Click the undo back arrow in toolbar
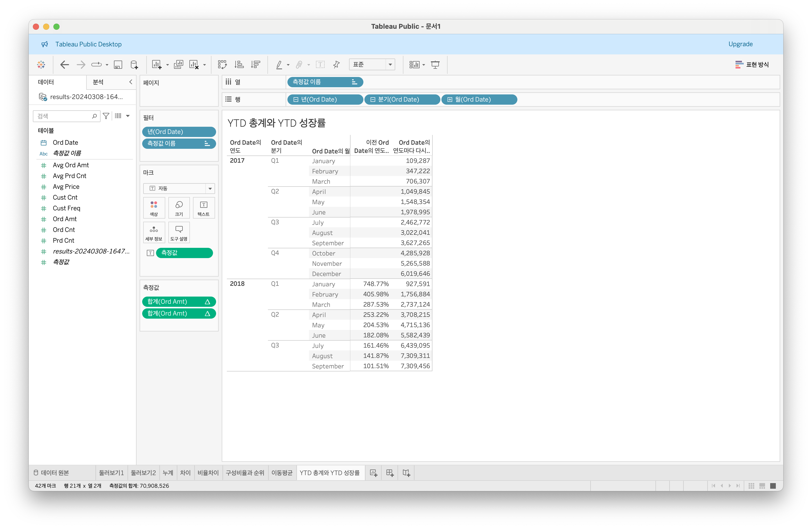The image size is (812, 529). point(64,65)
